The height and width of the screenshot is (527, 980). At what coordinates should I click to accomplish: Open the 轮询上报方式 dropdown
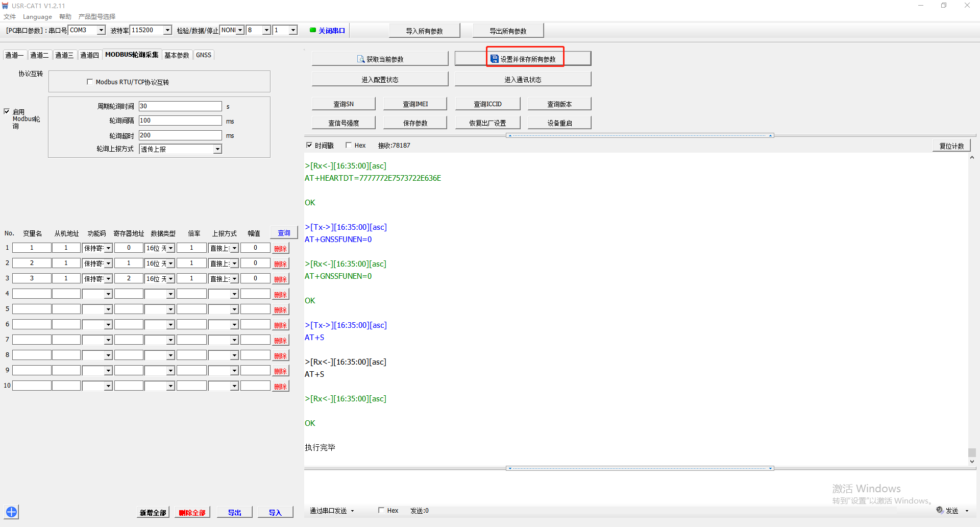coord(217,149)
